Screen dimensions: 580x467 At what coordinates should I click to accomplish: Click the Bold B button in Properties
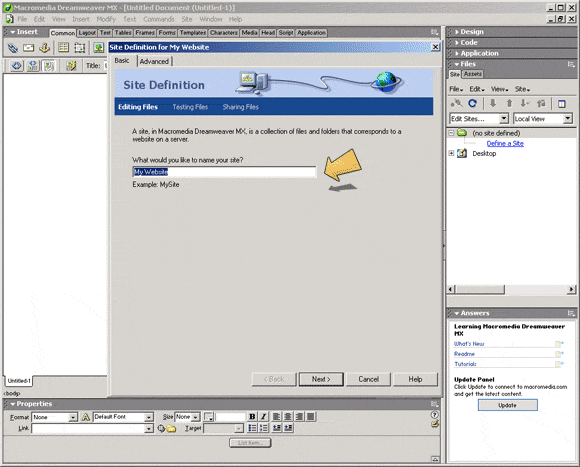[x=252, y=417]
